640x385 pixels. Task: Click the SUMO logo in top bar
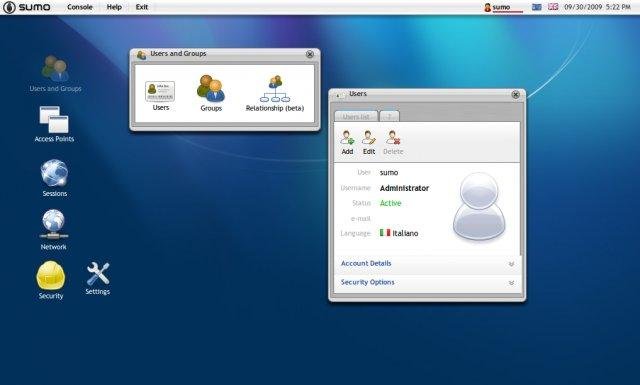pos(27,7)
